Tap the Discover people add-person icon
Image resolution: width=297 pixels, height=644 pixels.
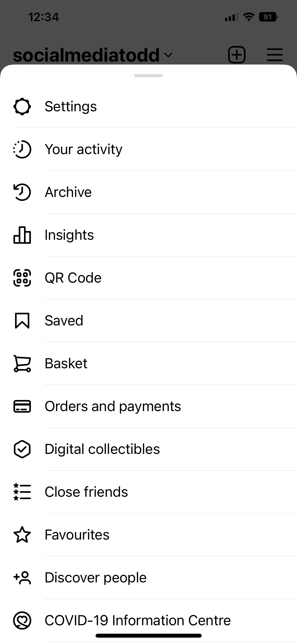[x=22, y=578]
